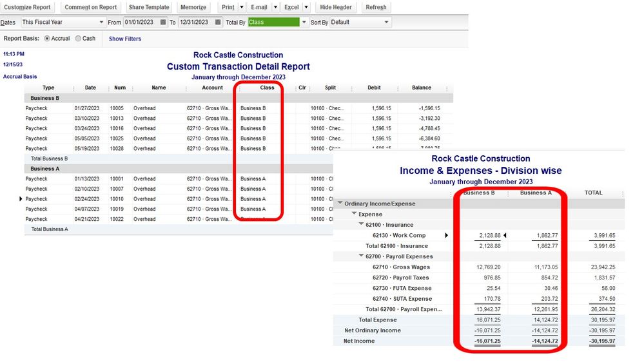Click the Name column header
This screenshot has height=362, width=644.
point(159,88)
